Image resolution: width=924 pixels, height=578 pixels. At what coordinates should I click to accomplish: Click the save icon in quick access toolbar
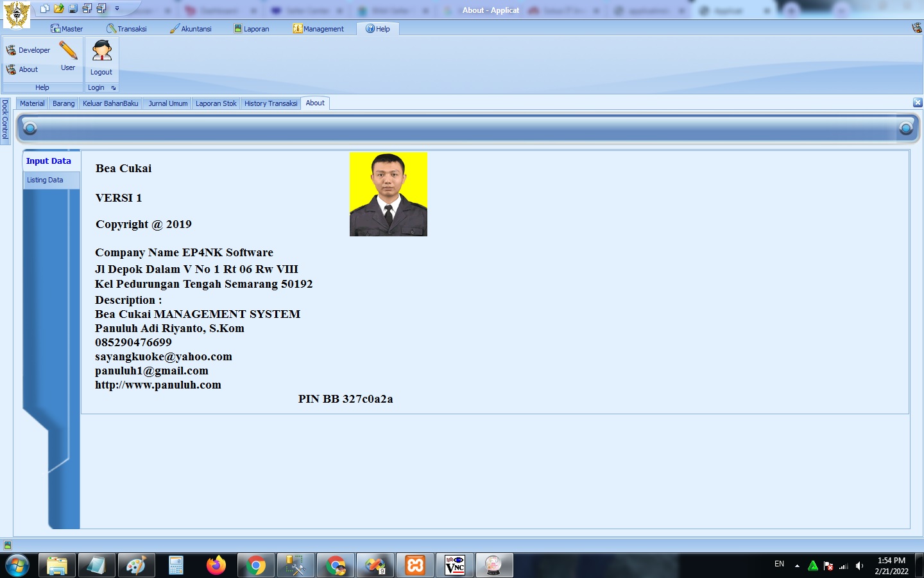tap(73, 8)
